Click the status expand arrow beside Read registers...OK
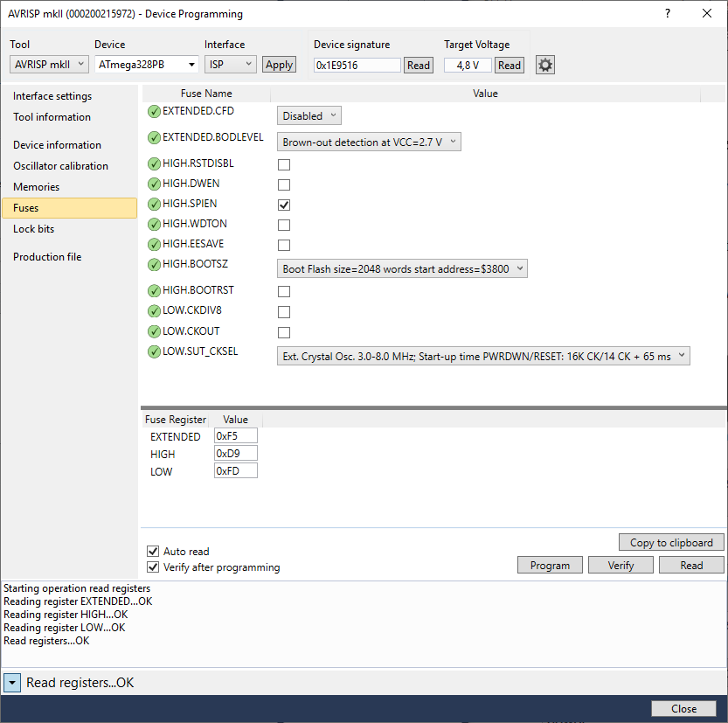 coord(12,683)
